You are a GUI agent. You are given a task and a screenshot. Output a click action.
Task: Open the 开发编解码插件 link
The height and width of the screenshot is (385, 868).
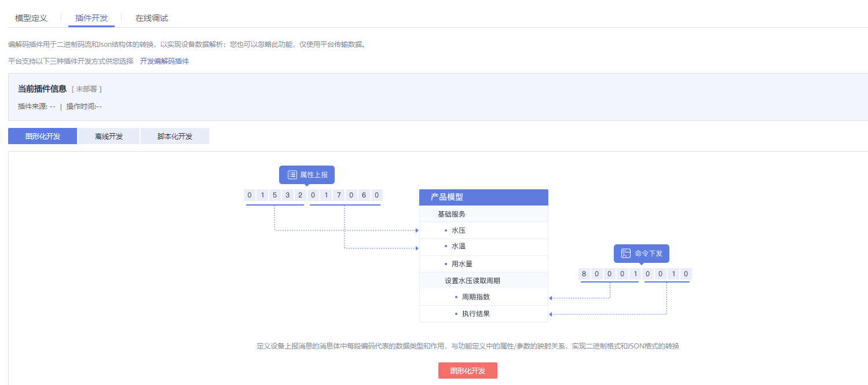[x=164, y=61]
